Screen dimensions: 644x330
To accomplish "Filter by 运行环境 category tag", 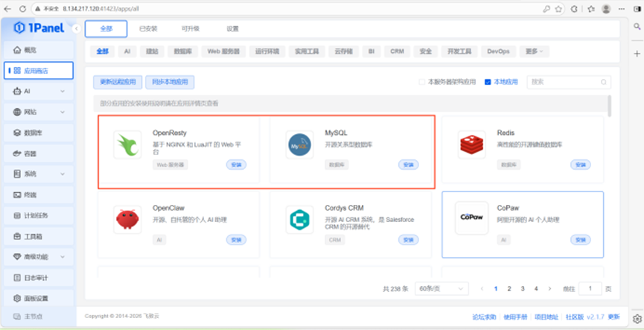I will point(267,51).
